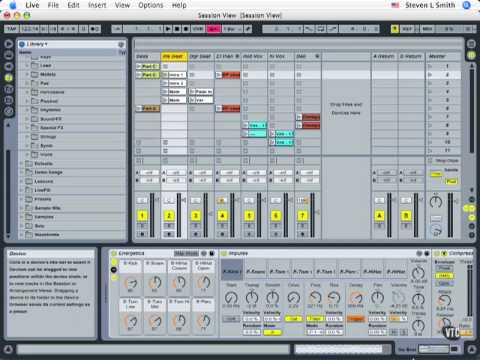The image size is (480, 360).
Task: Open the Options menu
Action: (x=151, y=5)
